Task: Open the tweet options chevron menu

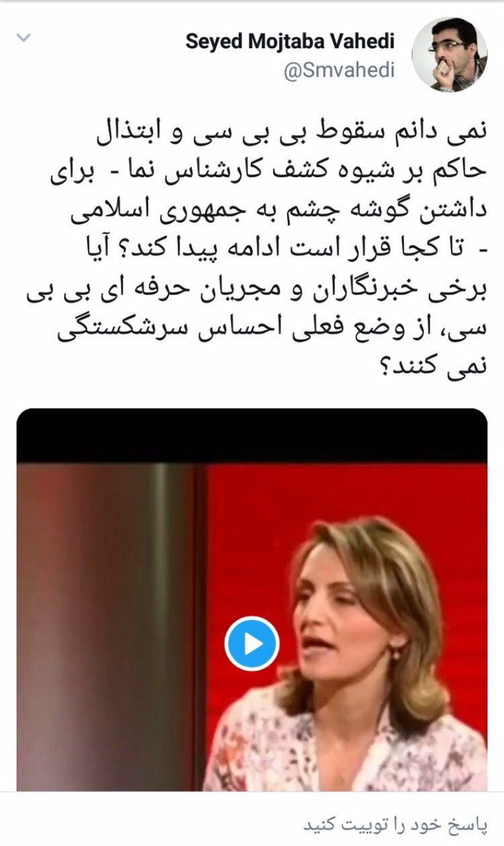Action: point(24,38)
